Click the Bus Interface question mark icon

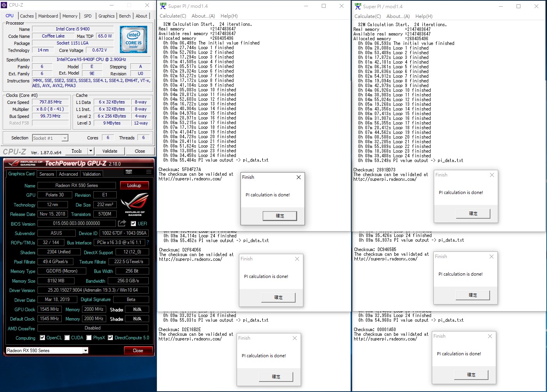148,242
